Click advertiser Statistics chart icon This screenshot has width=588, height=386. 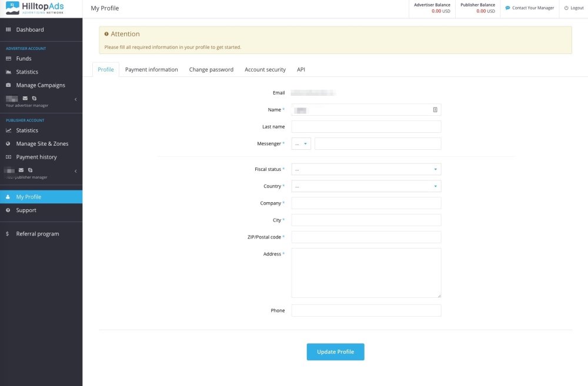(8, 72)
